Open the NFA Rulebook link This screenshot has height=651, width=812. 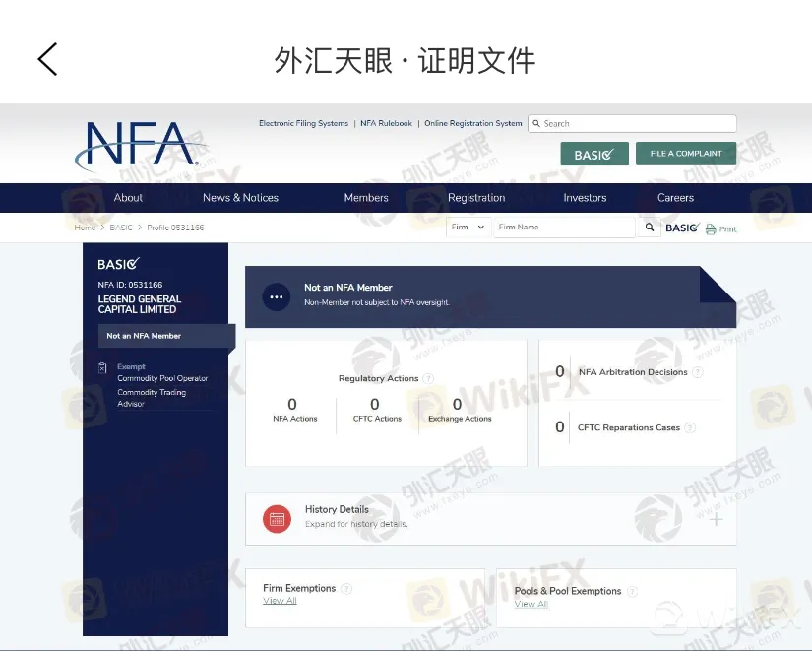(x=387, y=123)
